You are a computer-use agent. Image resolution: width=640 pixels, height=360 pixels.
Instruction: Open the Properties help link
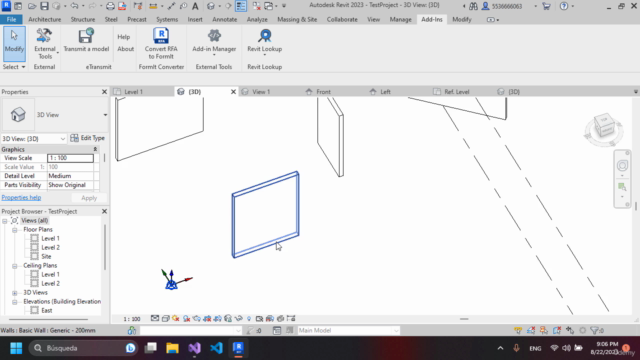point(21,198)
